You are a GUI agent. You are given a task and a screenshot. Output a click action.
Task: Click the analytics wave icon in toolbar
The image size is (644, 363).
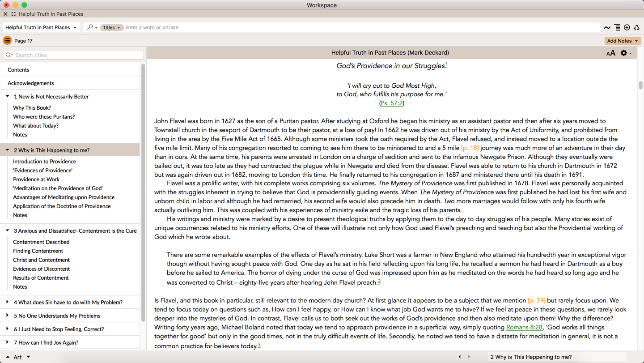(x=607, y=28)
